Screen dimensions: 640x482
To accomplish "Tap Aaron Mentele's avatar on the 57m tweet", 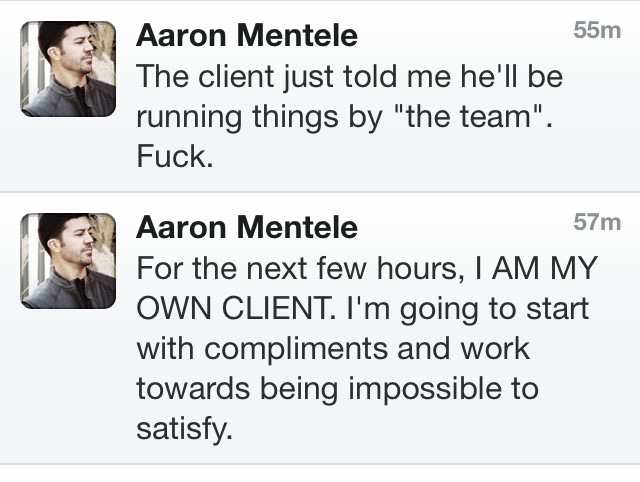I will (68, 260).
